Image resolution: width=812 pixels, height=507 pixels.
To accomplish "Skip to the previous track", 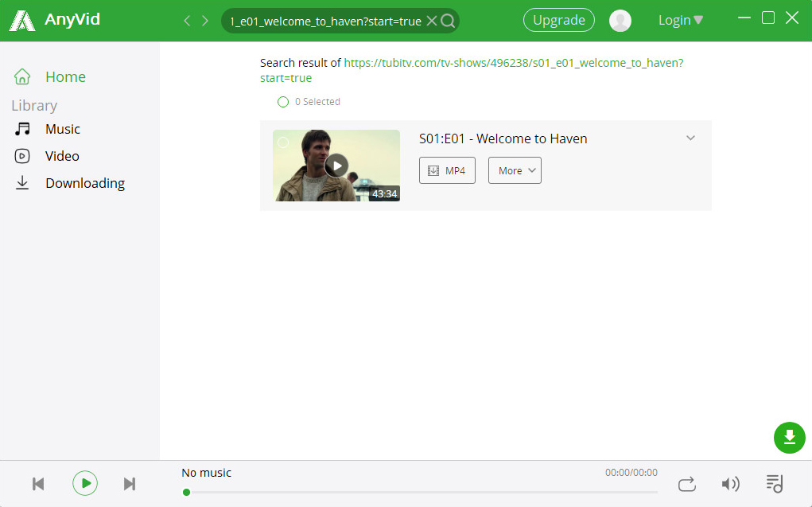I will [38, 484].
